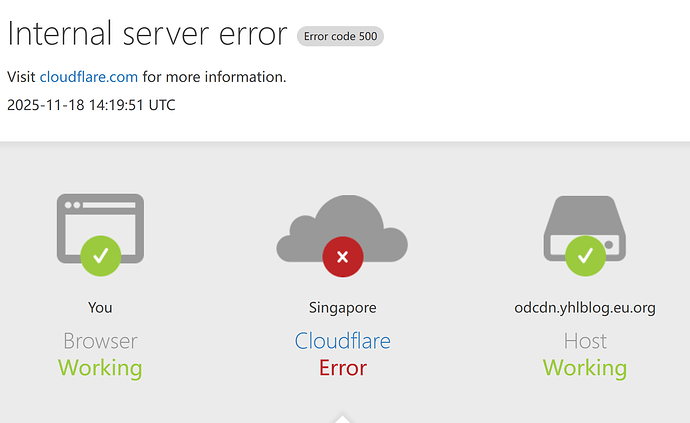Click the "You" label under the browser icon

[100, 308]
